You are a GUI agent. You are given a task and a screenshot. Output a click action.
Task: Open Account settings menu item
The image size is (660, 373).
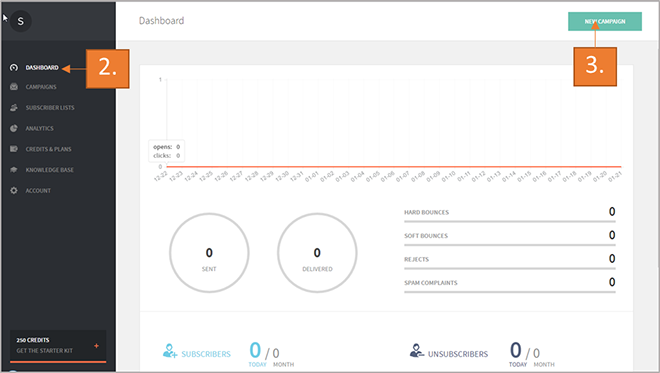coord(38,190)
